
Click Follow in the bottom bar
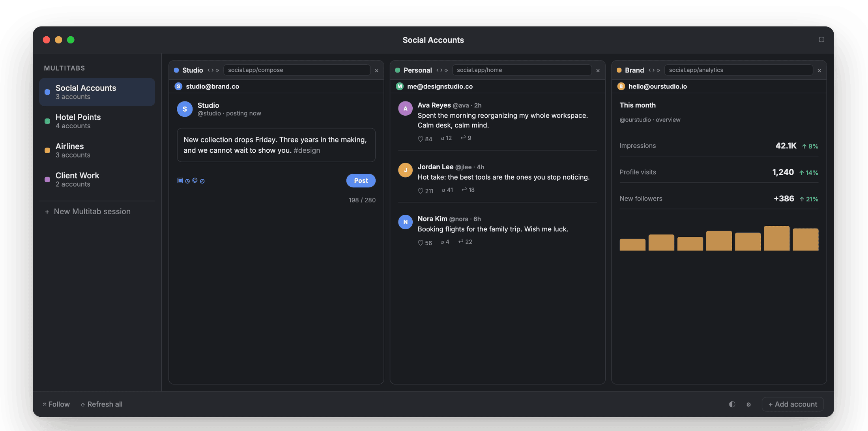coord(56,404)
